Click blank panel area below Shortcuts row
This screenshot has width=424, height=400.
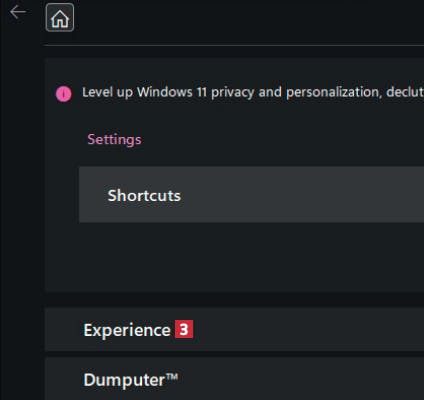[x=233, y=257]
